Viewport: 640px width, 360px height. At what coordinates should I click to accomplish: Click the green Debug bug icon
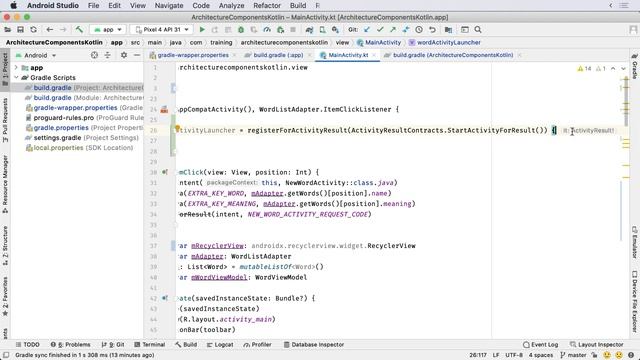tap(241, 30)
